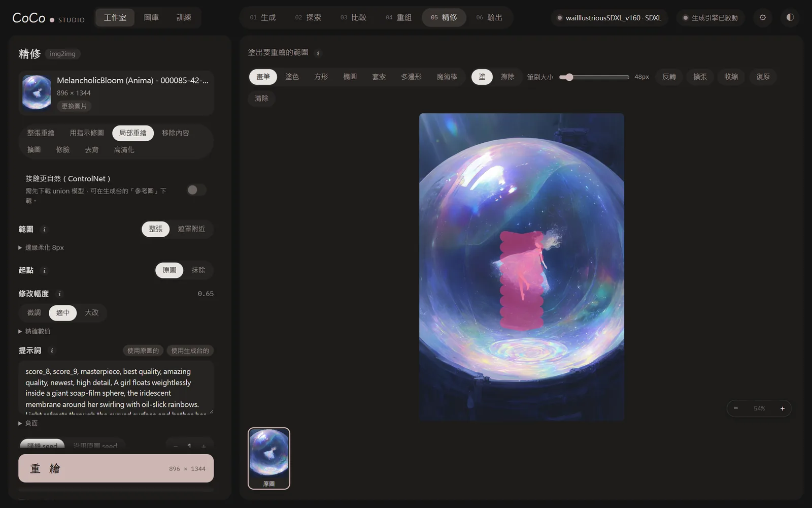Image resolution: width=812 pixels, height=508 pixels.
Task: Zoom in with the plus button
Action: point(783,408)
